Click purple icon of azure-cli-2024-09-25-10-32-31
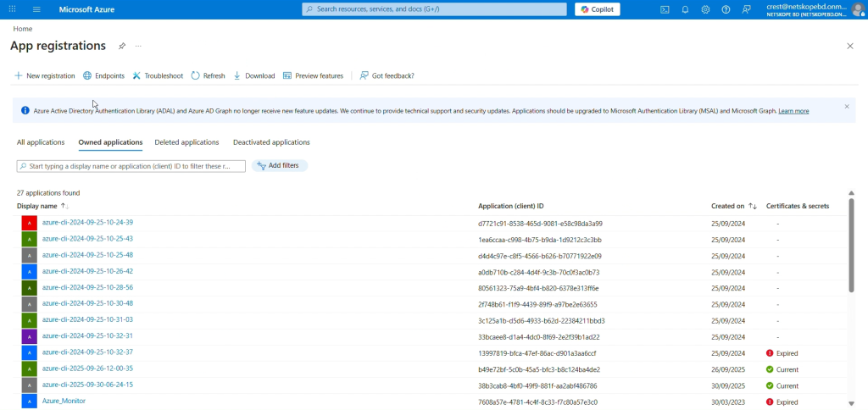The width and height of the screenshot is (868, 410). (30, 336)
